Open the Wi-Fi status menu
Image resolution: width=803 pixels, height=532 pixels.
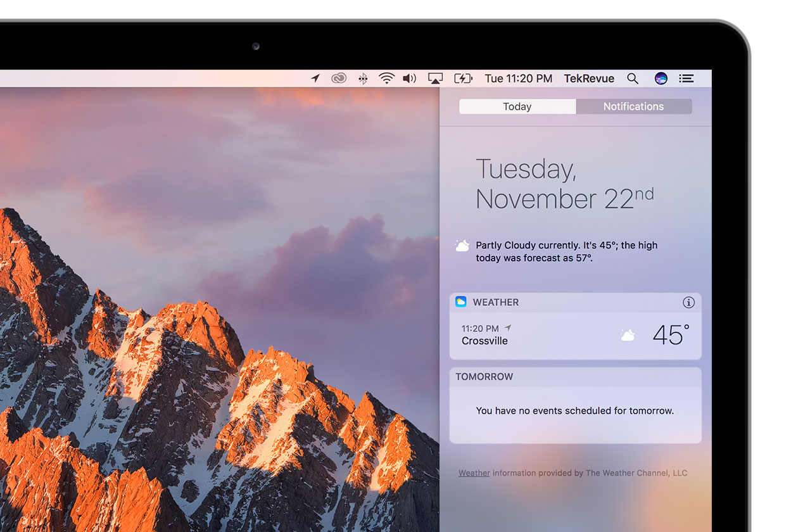point(386,79)
